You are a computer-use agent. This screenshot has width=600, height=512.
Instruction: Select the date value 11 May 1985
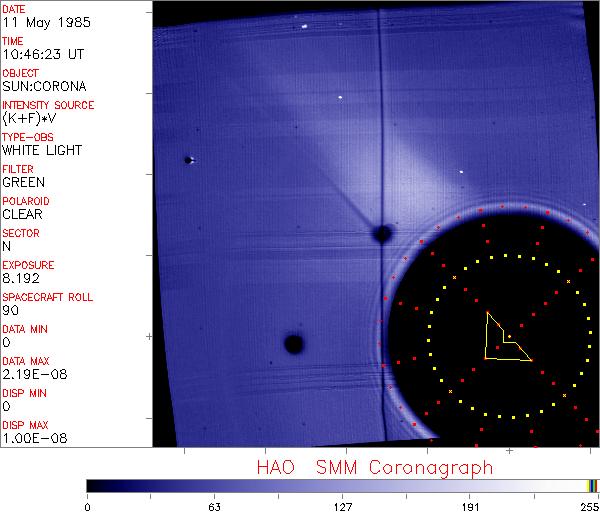pyautogui.click(x=44, y=22)
